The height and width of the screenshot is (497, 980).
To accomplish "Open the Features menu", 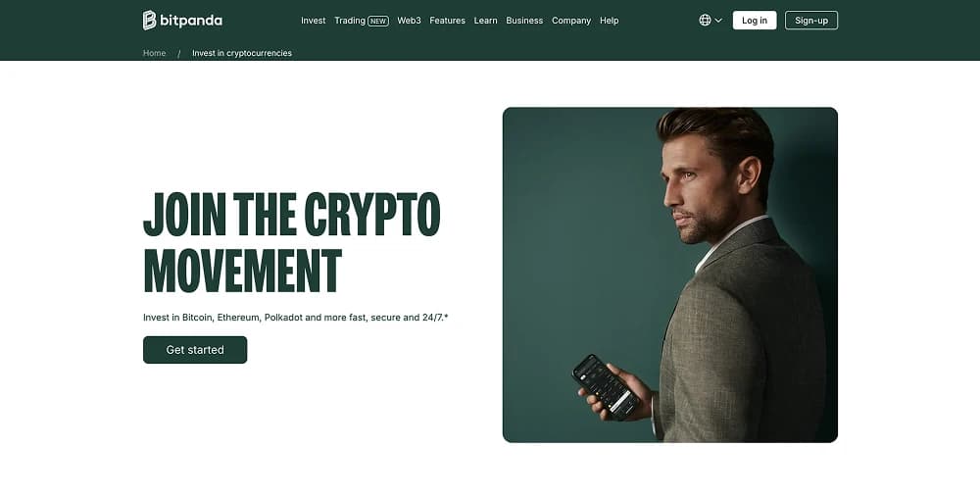I will pyautogui.click(x=448, y=21).
